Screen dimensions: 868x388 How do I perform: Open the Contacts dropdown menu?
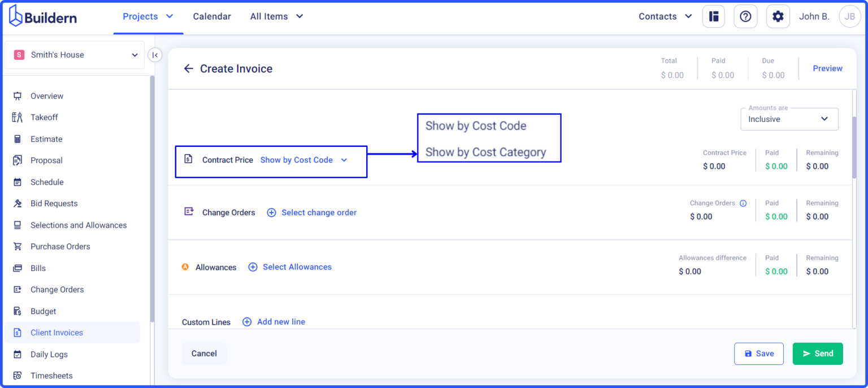[x=665, y=16]
